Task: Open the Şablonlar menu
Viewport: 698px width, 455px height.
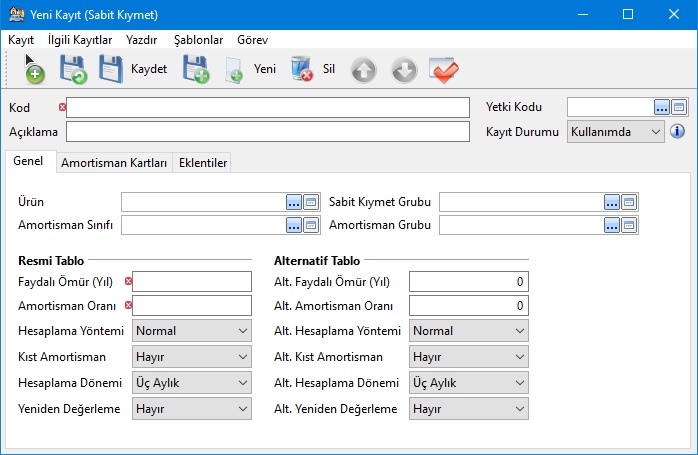Action: click(x=198, y=40)
